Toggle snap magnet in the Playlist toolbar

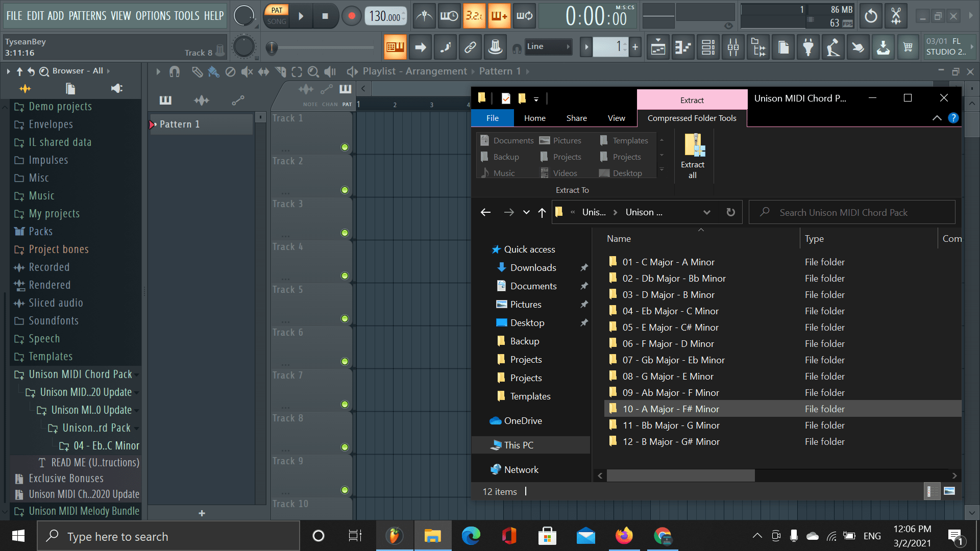click(175, 71)
